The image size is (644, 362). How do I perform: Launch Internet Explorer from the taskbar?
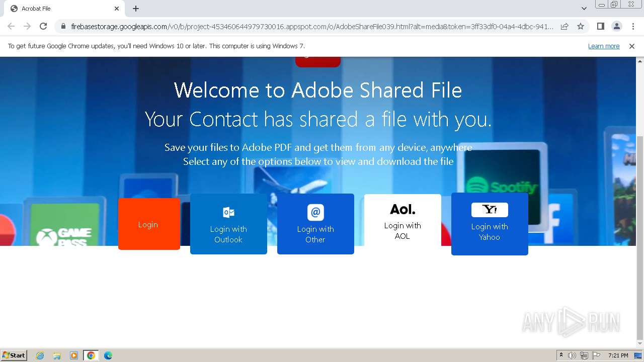(x=40, y=355)
